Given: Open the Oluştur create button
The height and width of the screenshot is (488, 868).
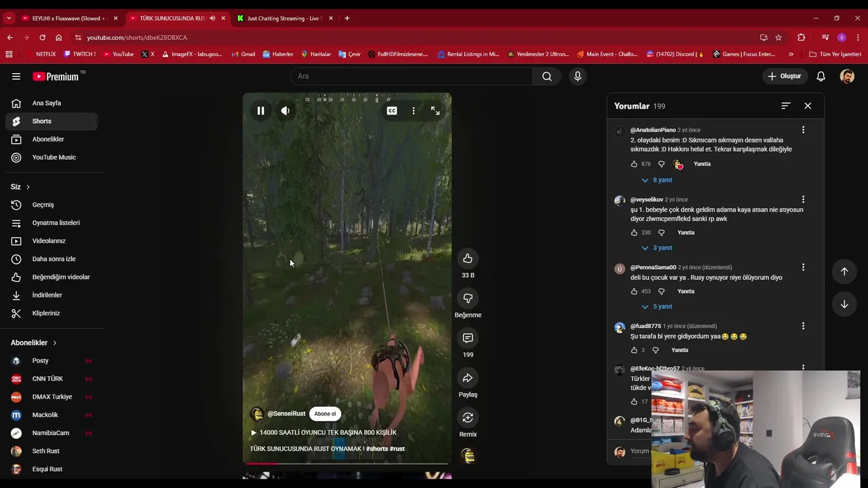Looking at the screenshot, I should pos(785,76).
